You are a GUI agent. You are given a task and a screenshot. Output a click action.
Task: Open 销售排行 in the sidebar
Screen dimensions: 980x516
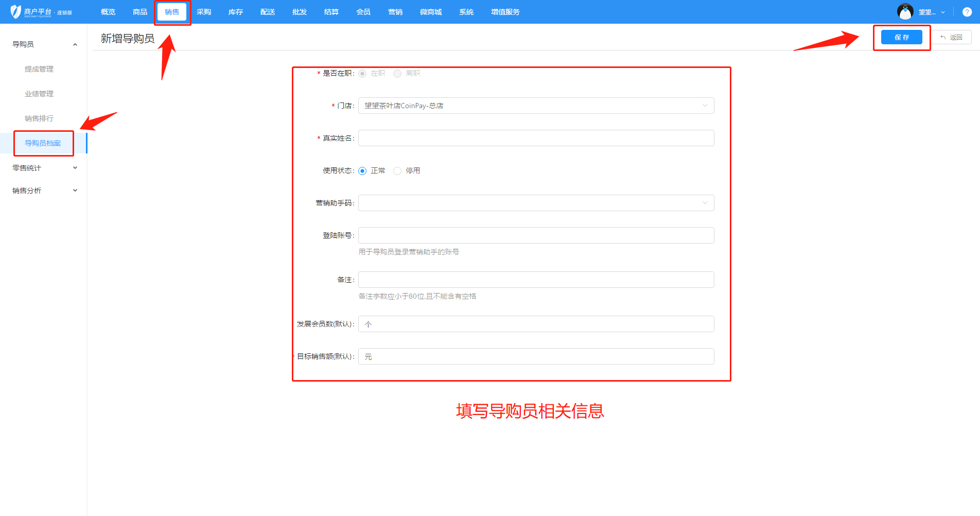39,118
